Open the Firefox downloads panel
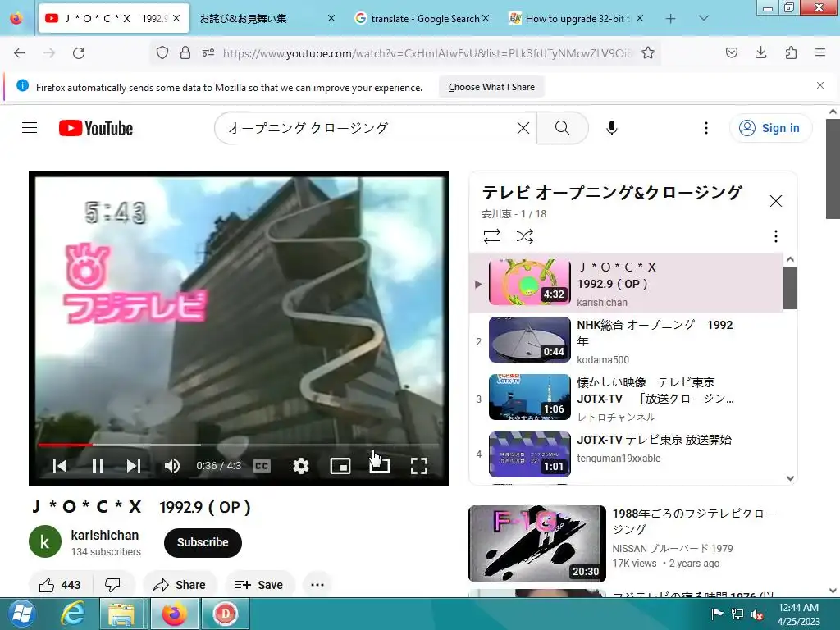The width and height of the screenshot is (840, 630). (761, 53)
